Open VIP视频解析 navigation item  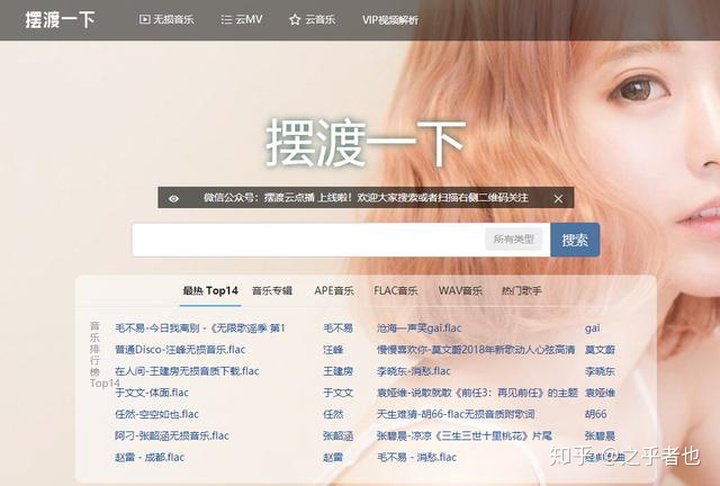click(x=390, y=20)
